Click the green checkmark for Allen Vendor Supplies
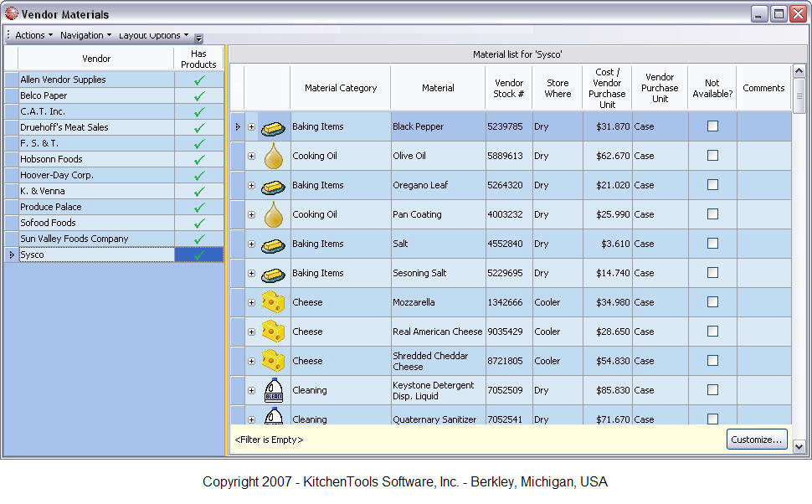 pos(199,80)
